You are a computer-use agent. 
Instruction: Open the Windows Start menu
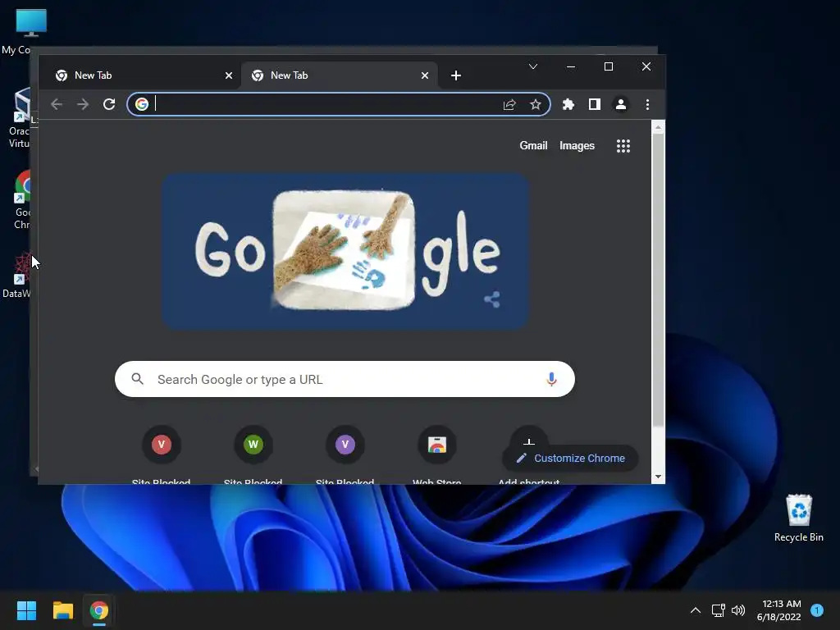[x=26, y=610]
